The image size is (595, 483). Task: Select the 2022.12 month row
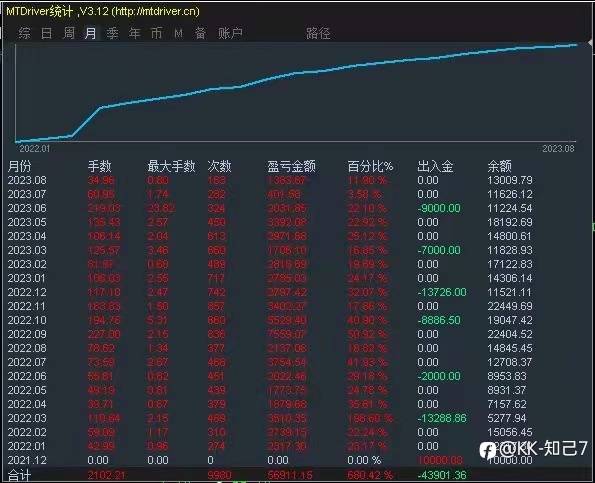[270, 292]
